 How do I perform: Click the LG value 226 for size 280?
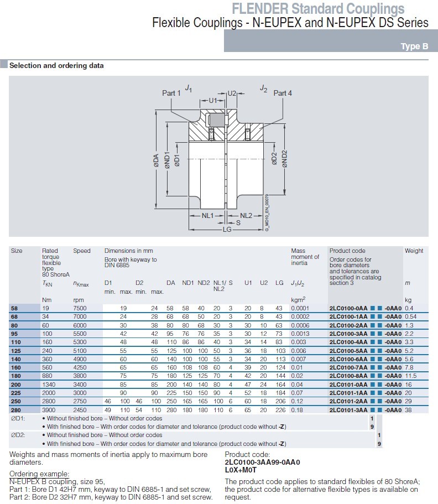tap(280, 410)
